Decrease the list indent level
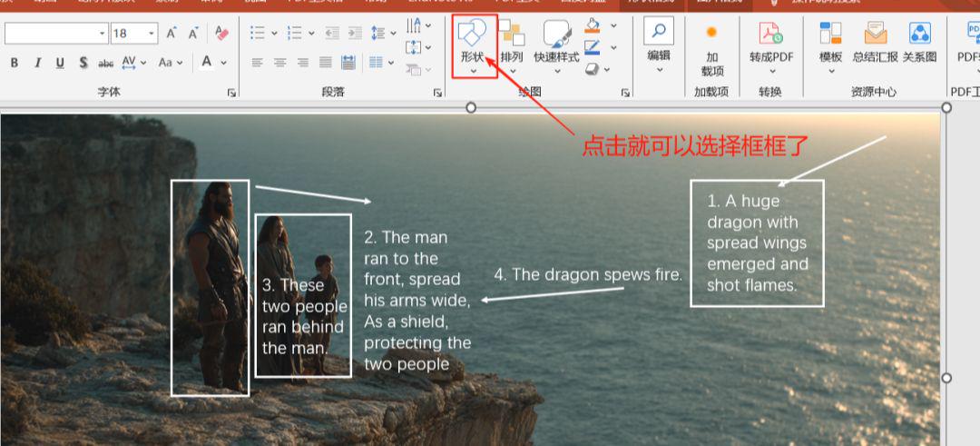This screenshot has height=446, width=980. [332, 33]
